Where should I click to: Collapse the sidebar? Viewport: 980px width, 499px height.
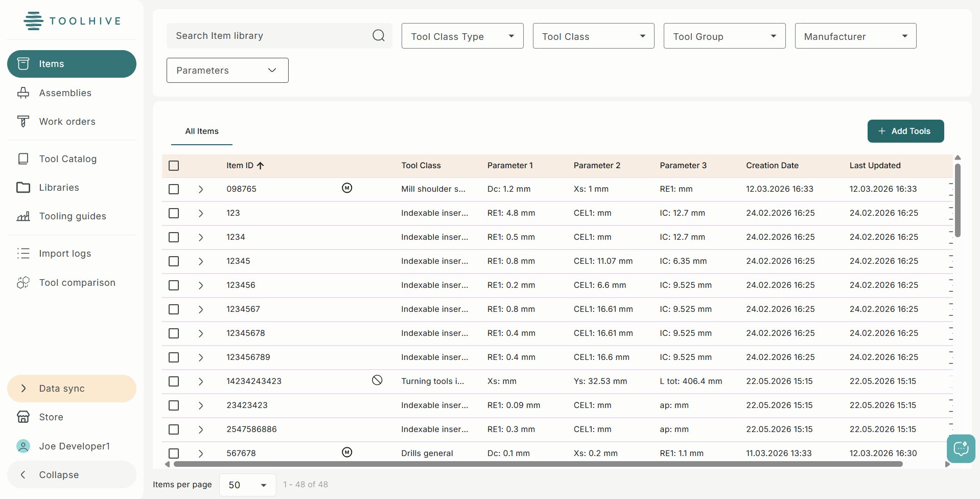[x=72, y=475]
